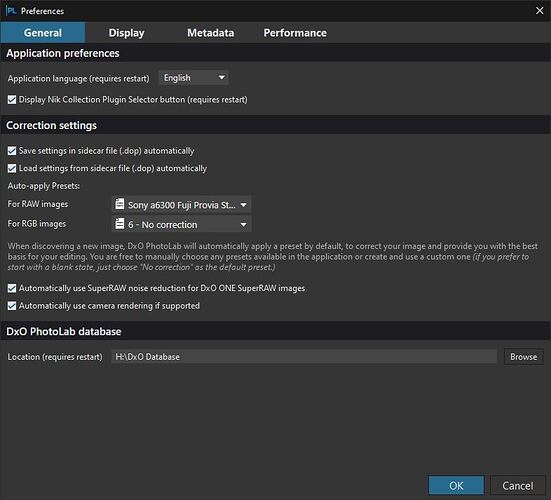
Task: Open the Metadata tab
Action: [x=210, y=33]
